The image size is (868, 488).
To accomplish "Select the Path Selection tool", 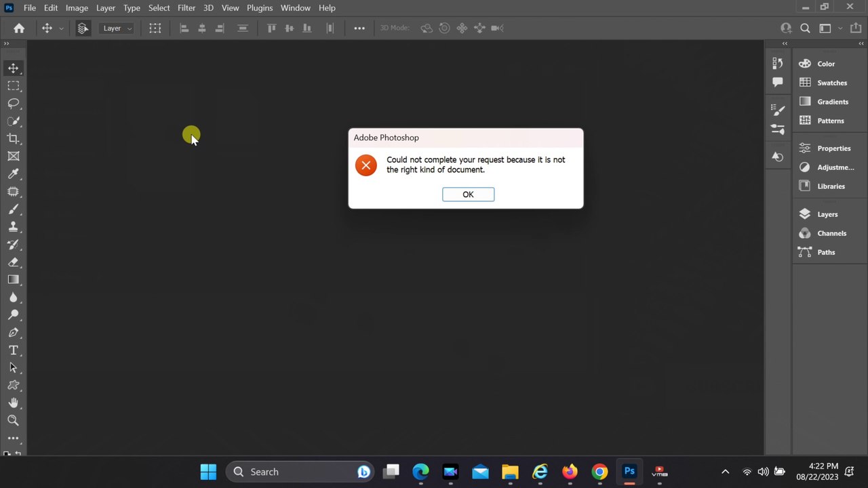I will tap(13, 367).
